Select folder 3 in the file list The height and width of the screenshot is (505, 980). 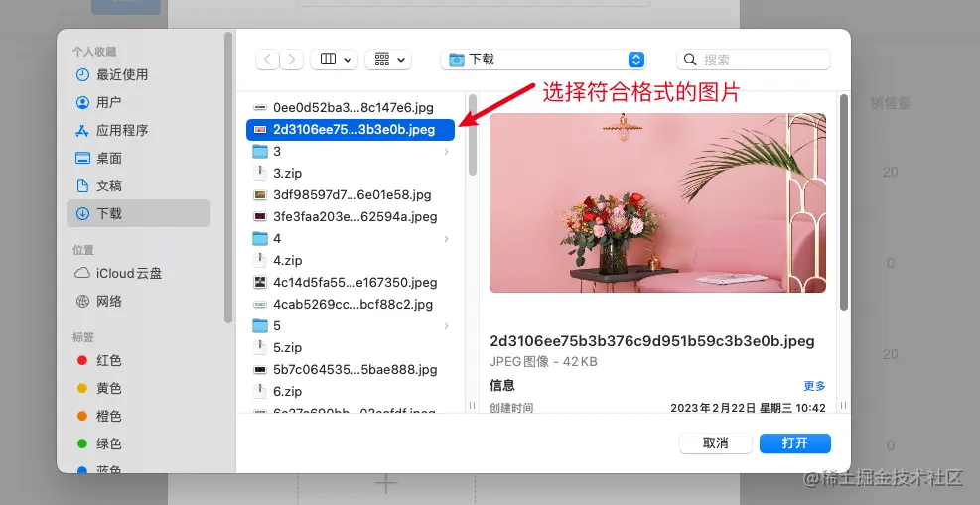(350, 151)
